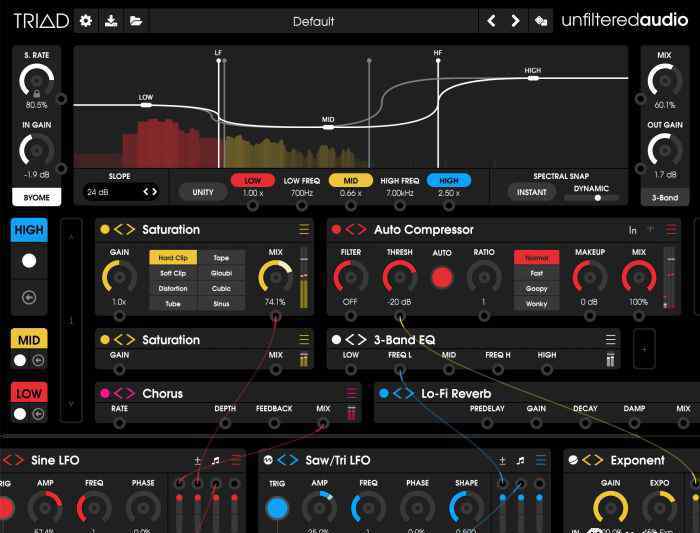
Task: Click the LF crossover handle in display
Action: pyautogui.click(x=218, y=60)
